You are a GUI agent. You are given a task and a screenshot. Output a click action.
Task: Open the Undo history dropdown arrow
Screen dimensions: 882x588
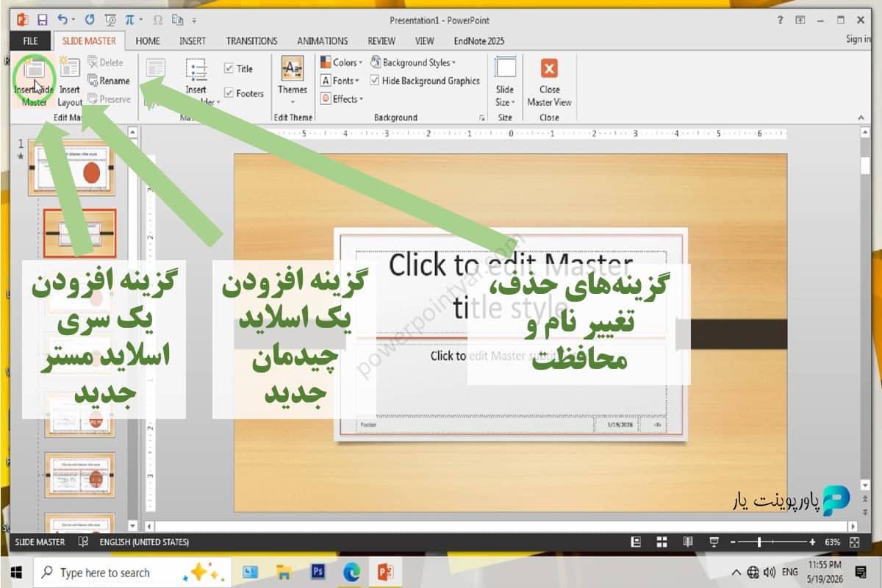point(73,21)
